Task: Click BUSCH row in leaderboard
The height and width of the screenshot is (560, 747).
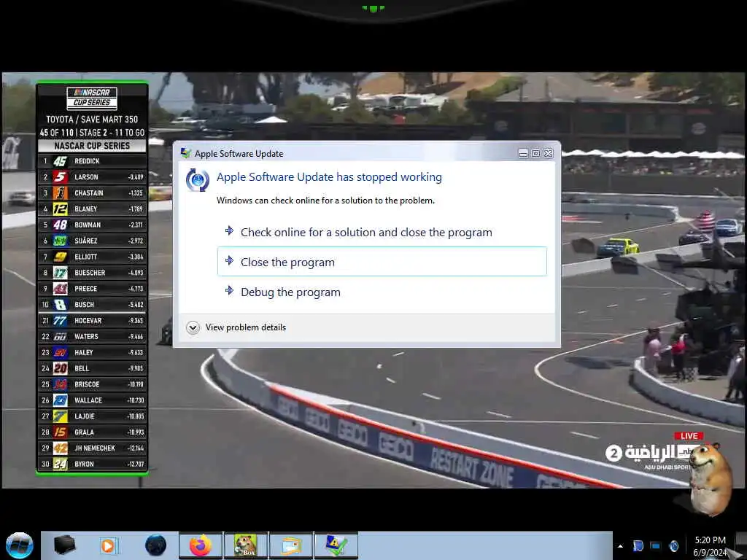Action: coord(92,304)
